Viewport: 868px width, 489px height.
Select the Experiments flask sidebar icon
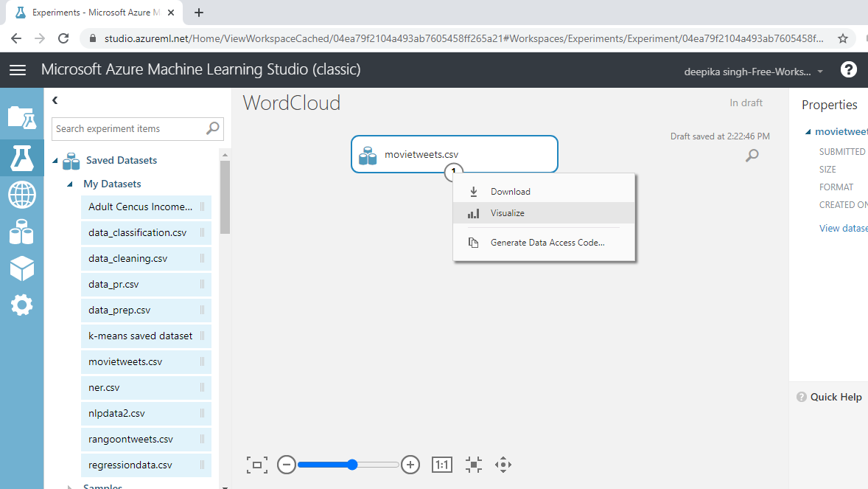pos(21,158)
